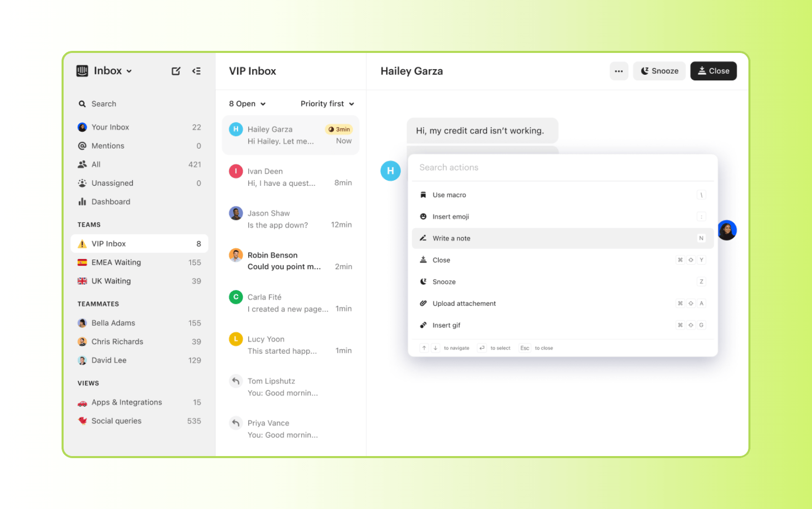Click the Unassigned icon in sidebar
The height and width of the screenshot is (509, 812).
pos(82,183)
